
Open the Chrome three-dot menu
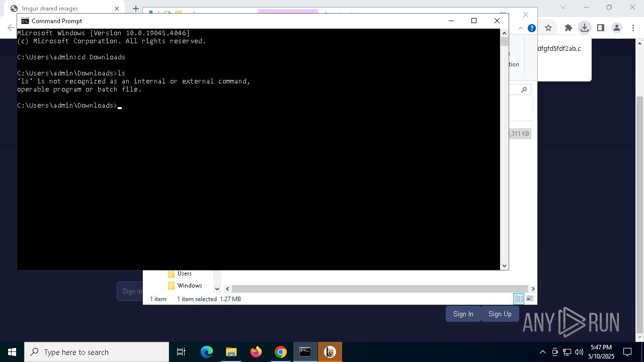tap(632, 28)
